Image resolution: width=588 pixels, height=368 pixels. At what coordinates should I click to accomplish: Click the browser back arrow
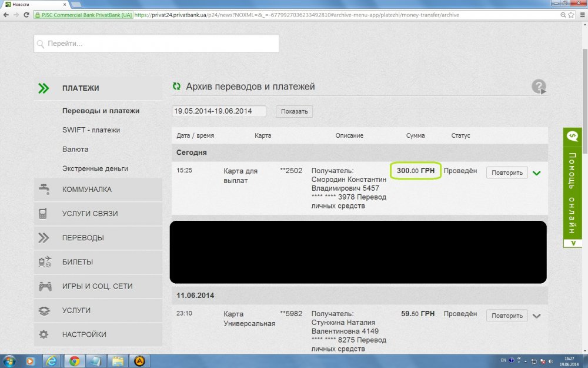(x=6, y=15)
